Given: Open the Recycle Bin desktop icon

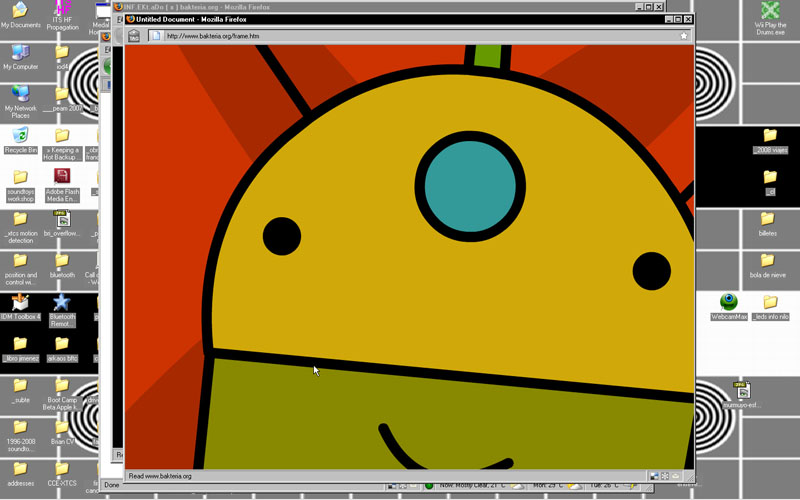Looking at the screenshot, I should point(20,136).
